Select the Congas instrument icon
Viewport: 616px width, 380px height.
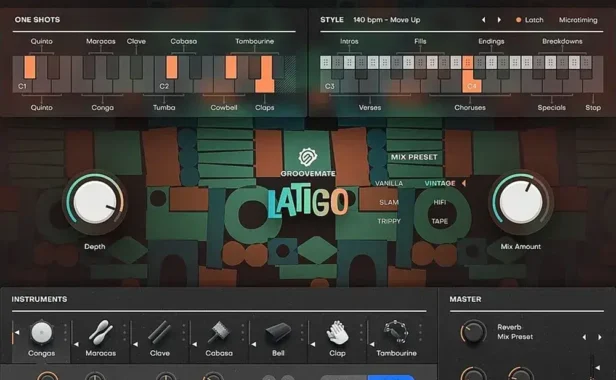coord(42,333)
